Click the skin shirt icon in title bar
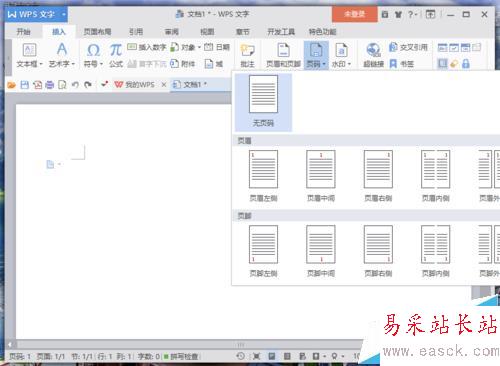This screenshot has height=366, width=500. [x=398, y=14]
